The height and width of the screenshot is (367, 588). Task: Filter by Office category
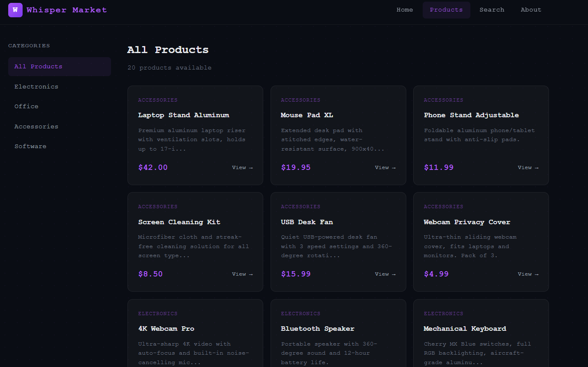60,107
